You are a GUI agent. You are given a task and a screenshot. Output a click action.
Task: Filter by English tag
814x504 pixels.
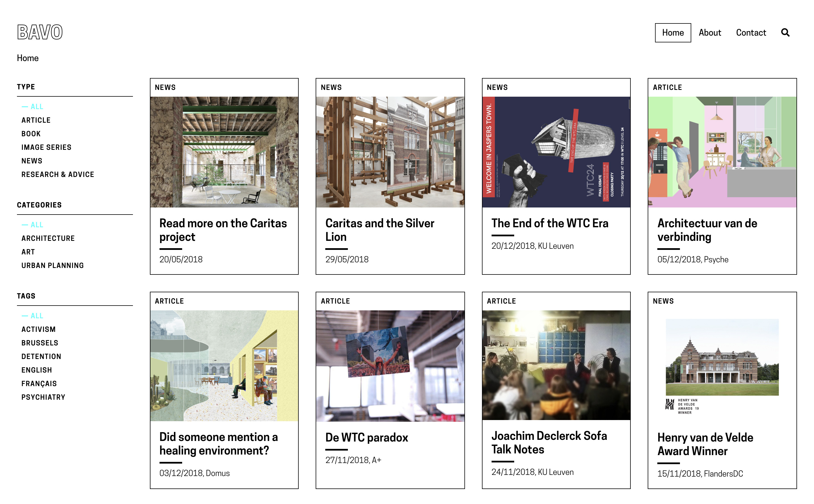click(x=37, y=370)
